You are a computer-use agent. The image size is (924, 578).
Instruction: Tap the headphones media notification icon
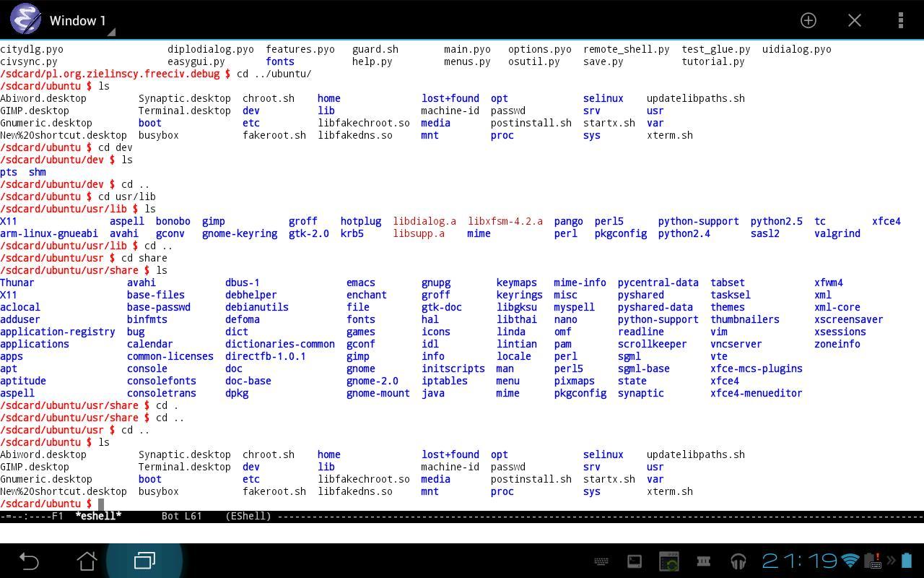739,561
